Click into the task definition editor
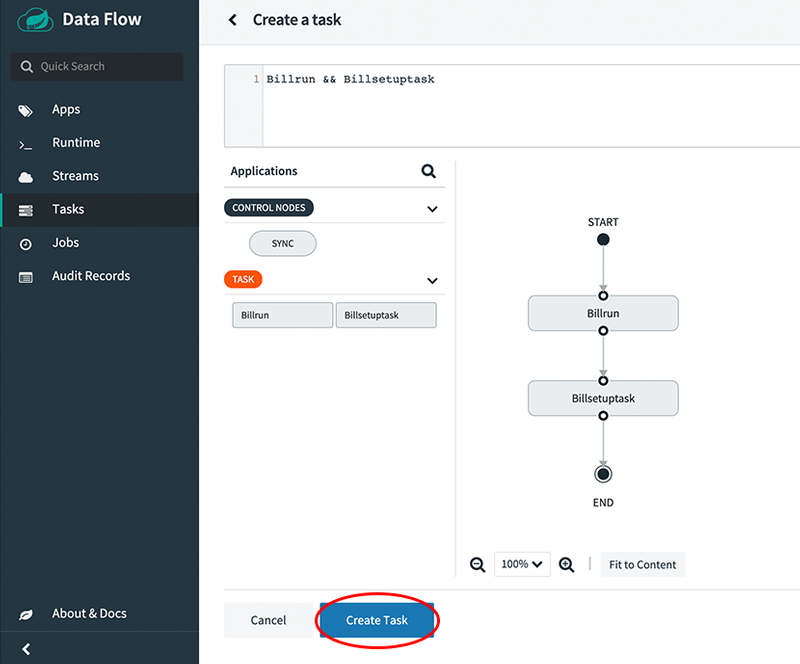This screenshot has height=664, width=800. pos(531,106)
